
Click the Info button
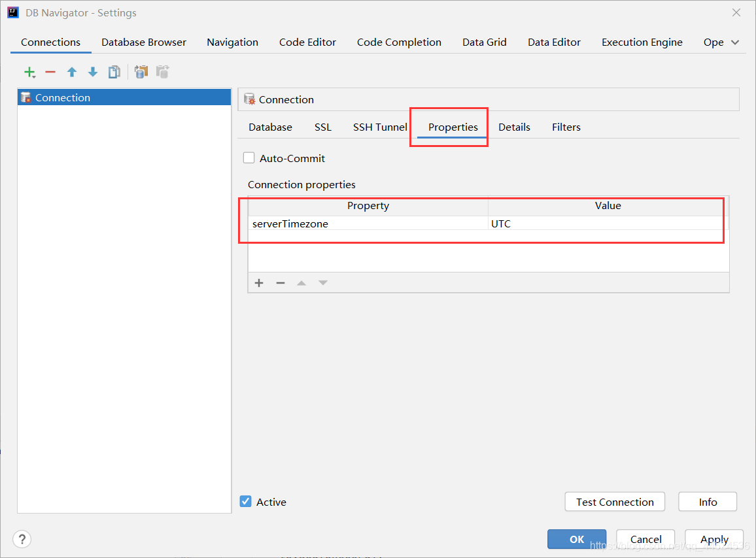(708, 502)
